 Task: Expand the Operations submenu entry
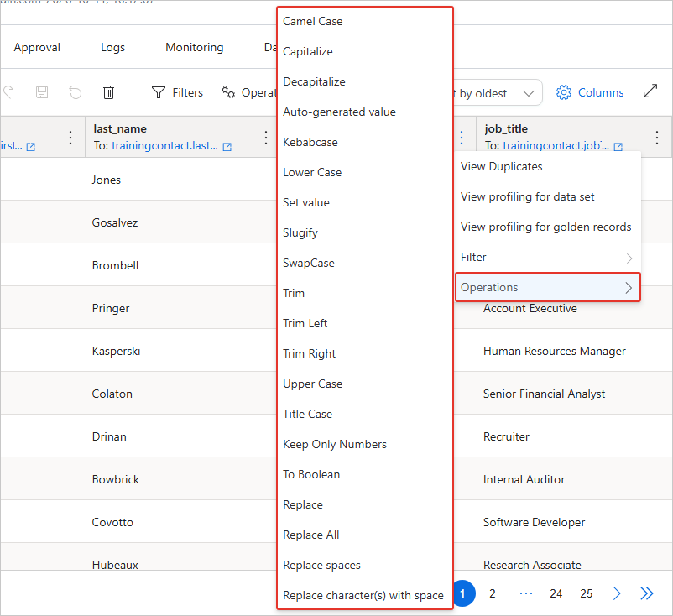[x=548, y=287]
